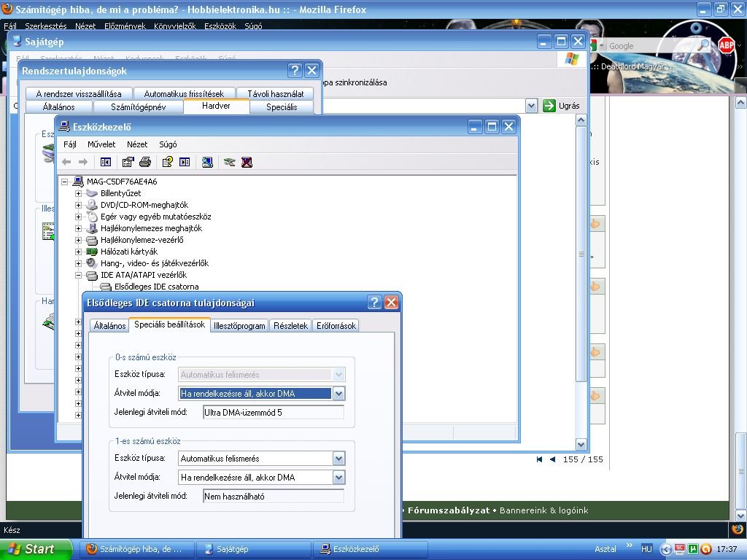
Task: Select Automatikus frissítések tab
Action: (184, 94)
